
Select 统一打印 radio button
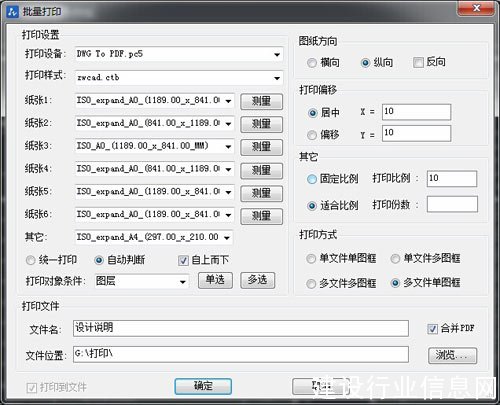pyautogui.click(x=31, y=260)
